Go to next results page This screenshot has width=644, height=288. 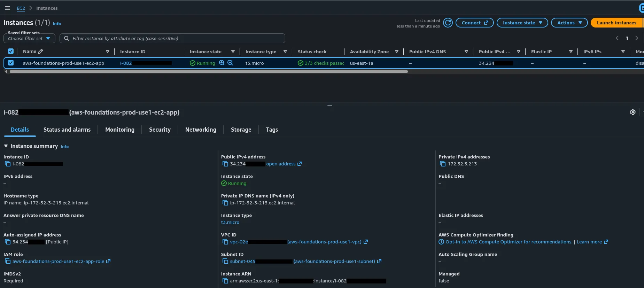637,38
